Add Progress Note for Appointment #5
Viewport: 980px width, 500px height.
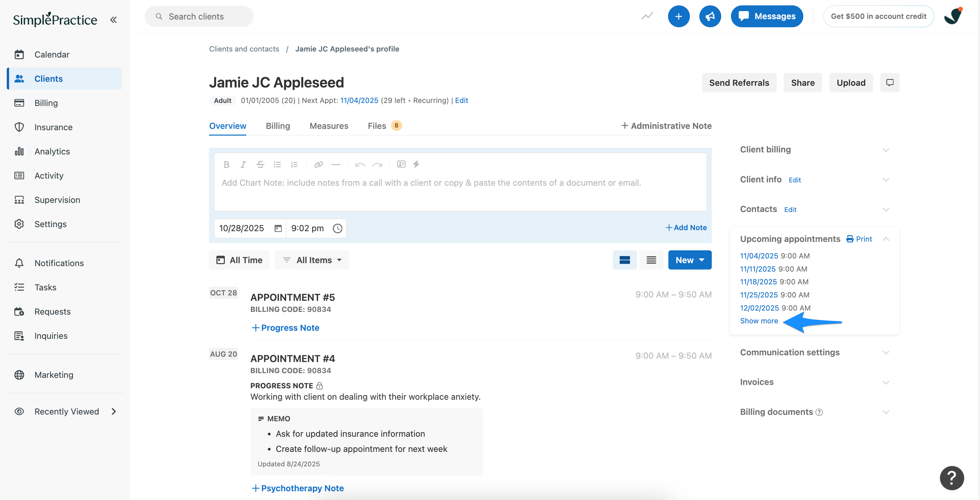click(285, 328)
